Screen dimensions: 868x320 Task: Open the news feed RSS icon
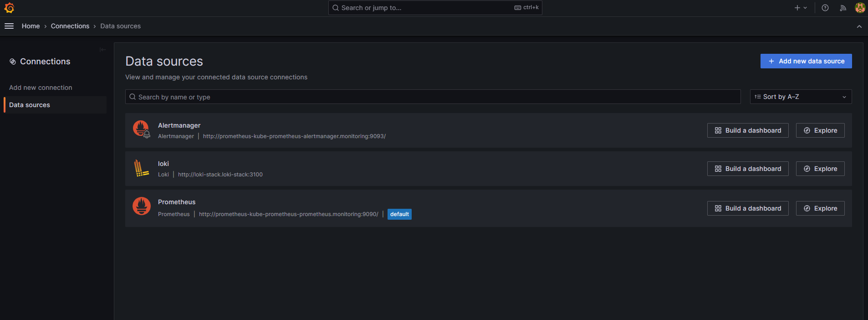point(843,8)
